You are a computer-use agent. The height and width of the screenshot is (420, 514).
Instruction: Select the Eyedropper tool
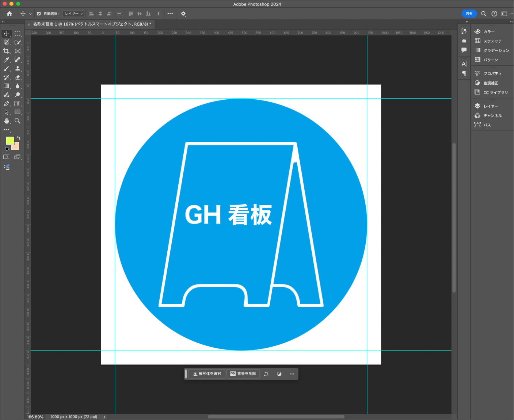tap(6, 60)
